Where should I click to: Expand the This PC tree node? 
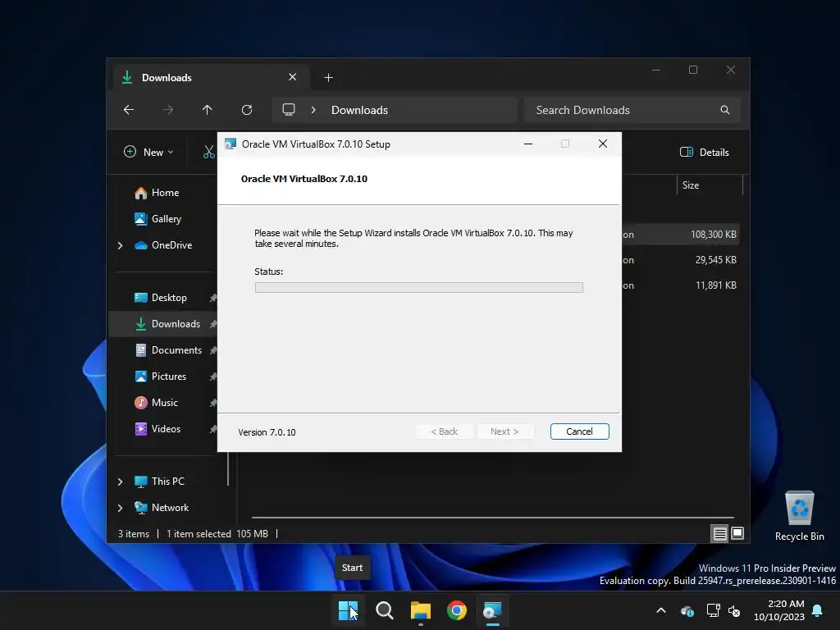(120, 482)
